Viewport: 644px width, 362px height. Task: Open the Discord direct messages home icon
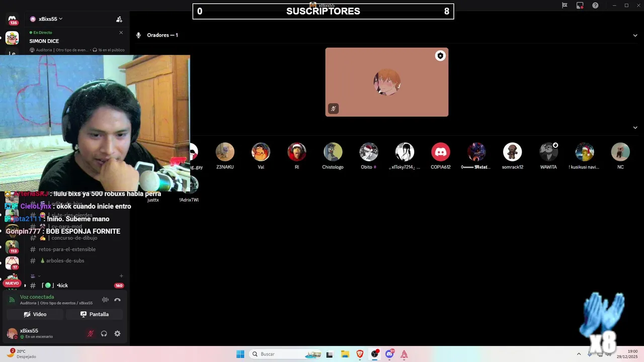pyautogui.click(x=12, y=19)
